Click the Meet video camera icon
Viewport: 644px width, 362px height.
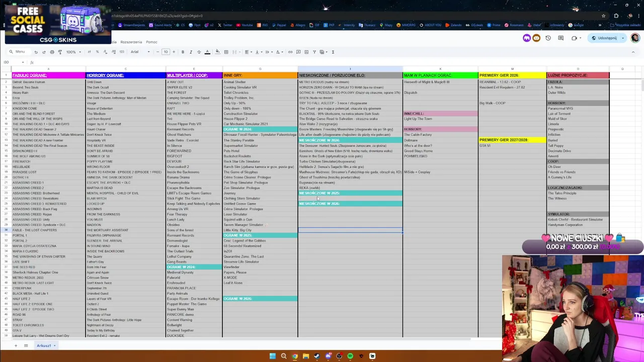575,38
